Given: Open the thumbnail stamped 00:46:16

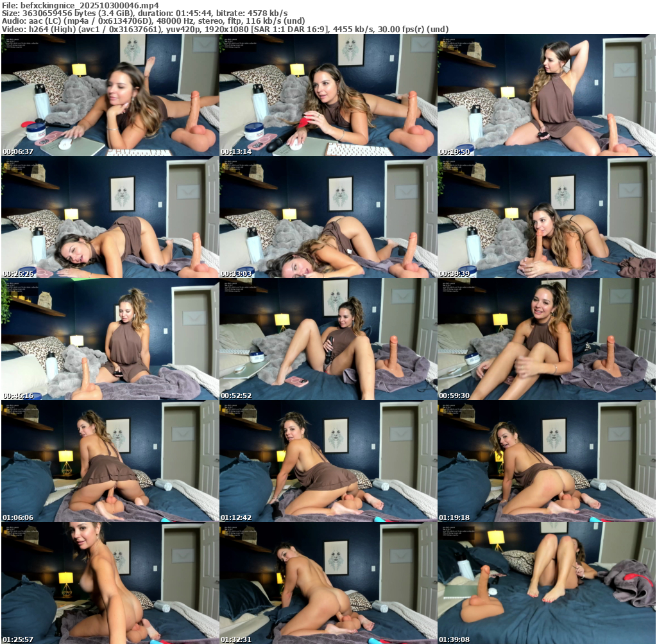Looking at the screenshot, I should (110, 339).
